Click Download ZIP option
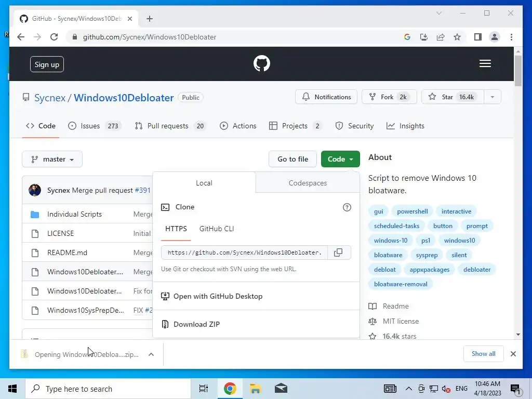 tap(196, 324)
